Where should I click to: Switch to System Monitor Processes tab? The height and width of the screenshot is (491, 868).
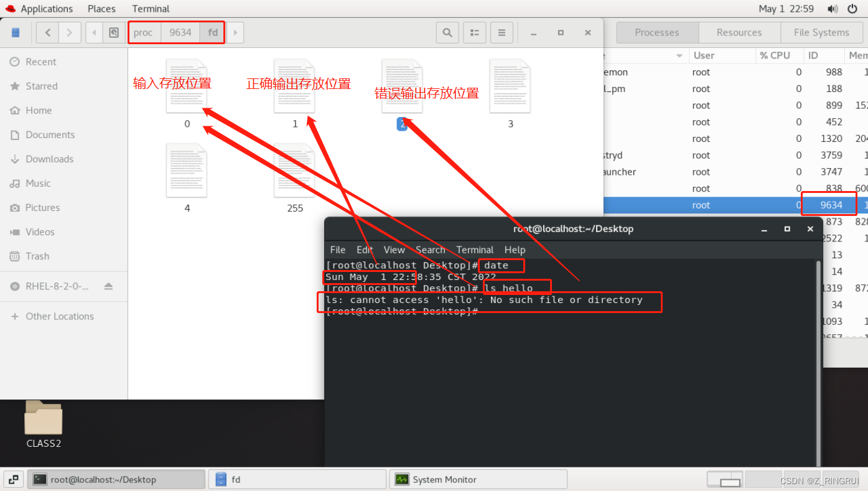(657, 32)
